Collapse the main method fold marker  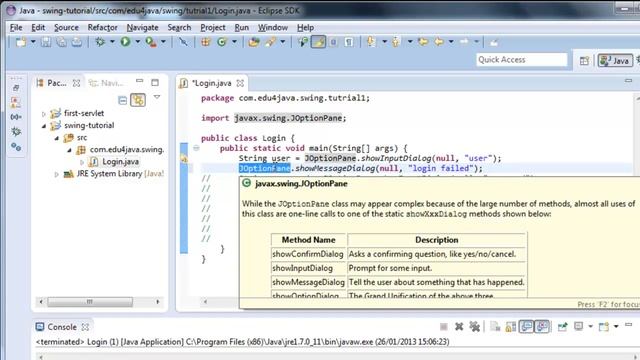pos(196,148)
